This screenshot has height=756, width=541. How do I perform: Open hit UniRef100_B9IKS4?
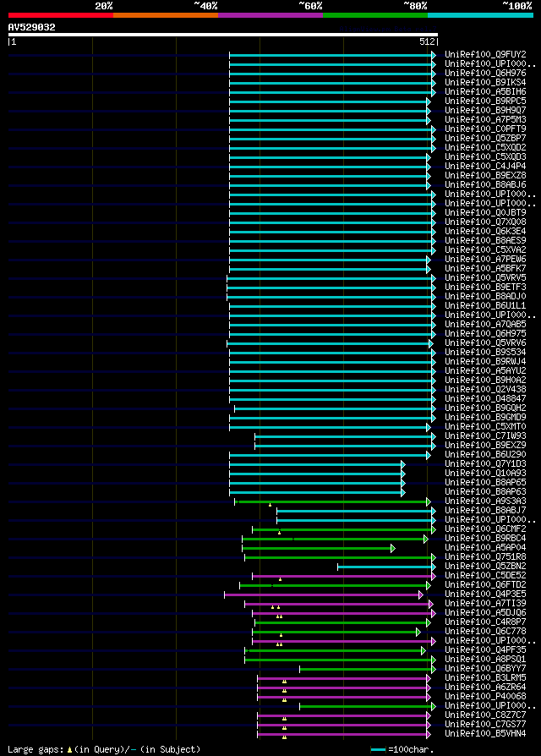point(485,82)
